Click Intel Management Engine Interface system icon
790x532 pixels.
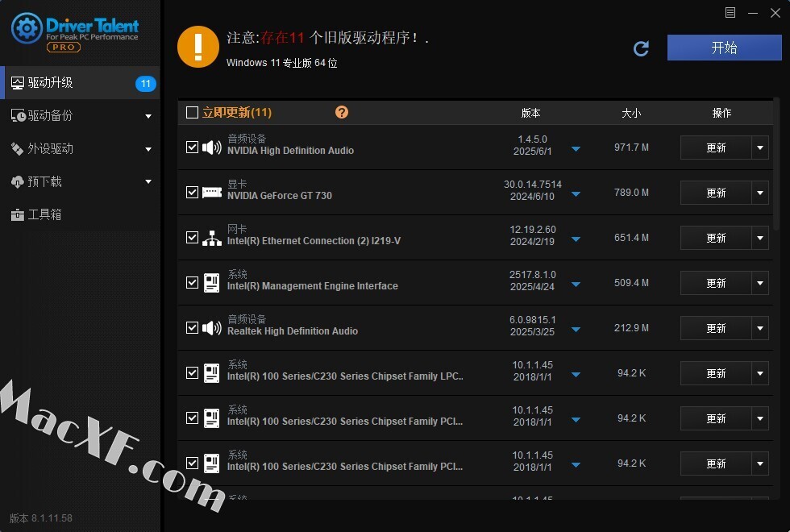point(211,283)
